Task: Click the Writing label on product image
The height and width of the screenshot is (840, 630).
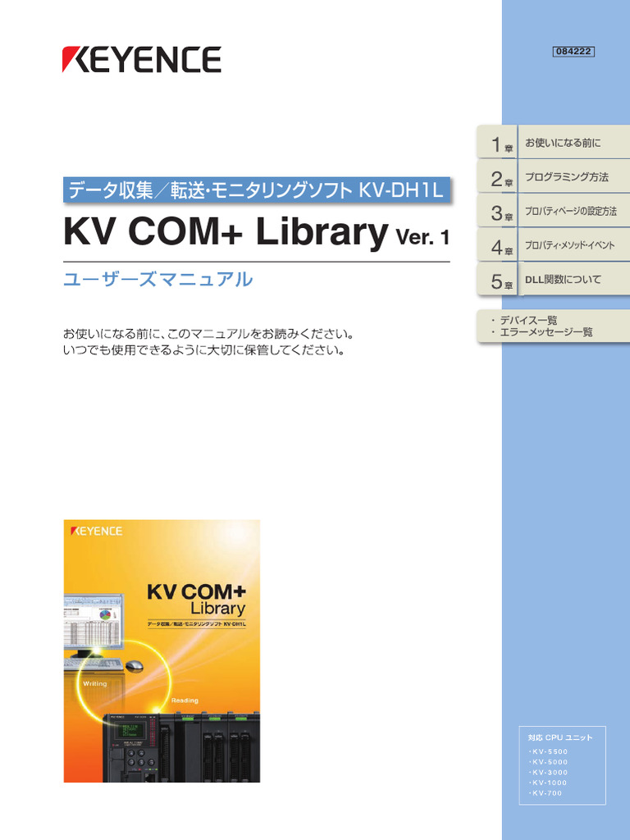Action: point(95,683)
